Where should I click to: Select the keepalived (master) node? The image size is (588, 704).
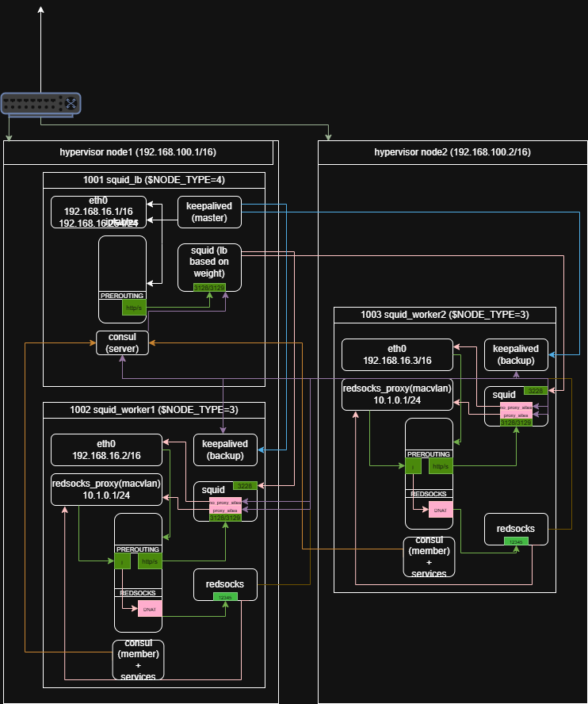(209, 212)
